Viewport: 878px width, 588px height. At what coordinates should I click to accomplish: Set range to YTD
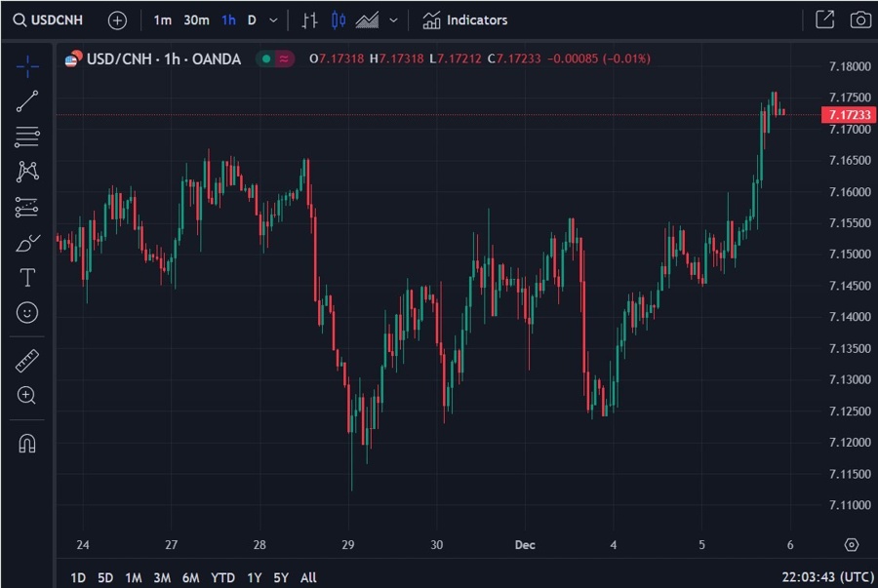pyautogui.click(x=222, y=577)
